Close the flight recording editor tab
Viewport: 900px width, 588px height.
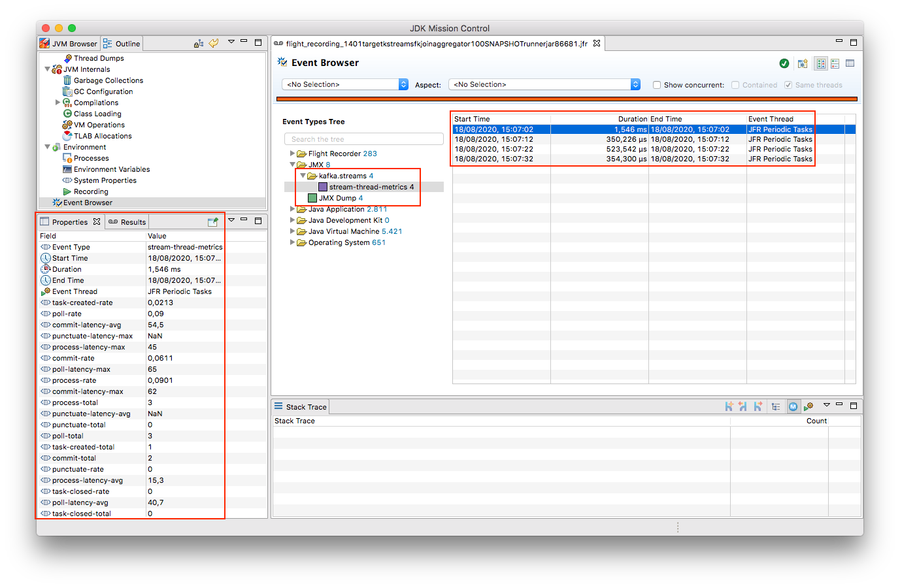597,43
